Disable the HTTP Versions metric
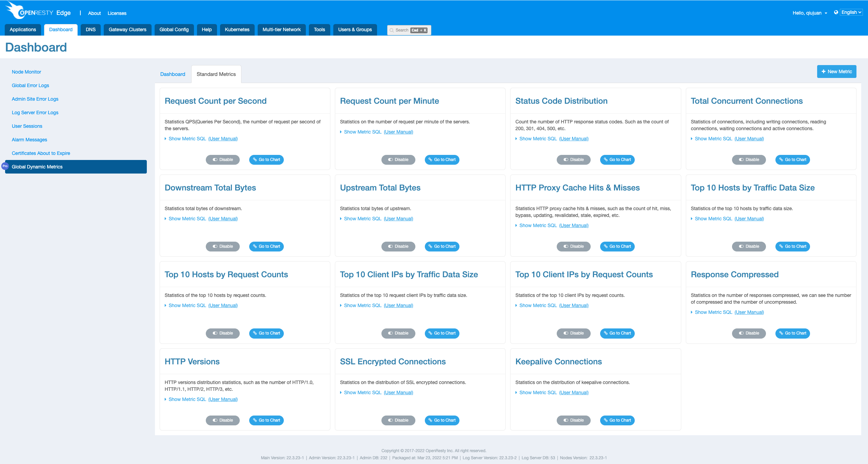868x464 pixels. click(x=223, y=420)
